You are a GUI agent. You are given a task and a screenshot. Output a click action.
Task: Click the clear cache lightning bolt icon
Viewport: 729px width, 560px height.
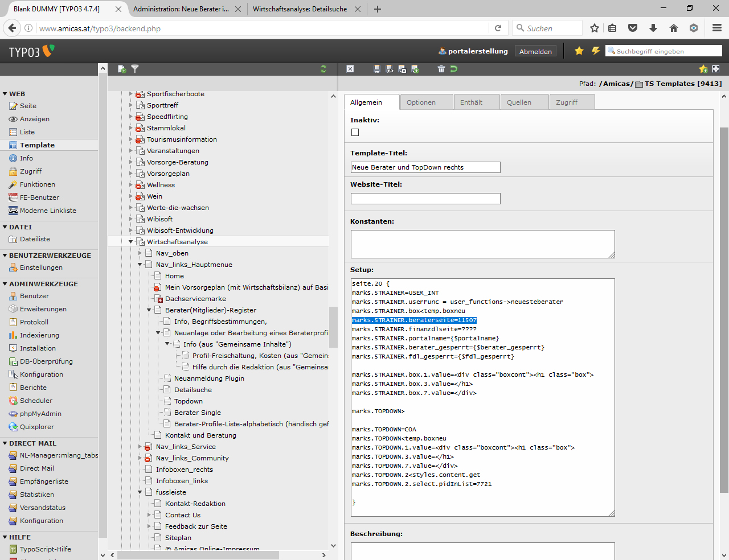pos(596,51)
